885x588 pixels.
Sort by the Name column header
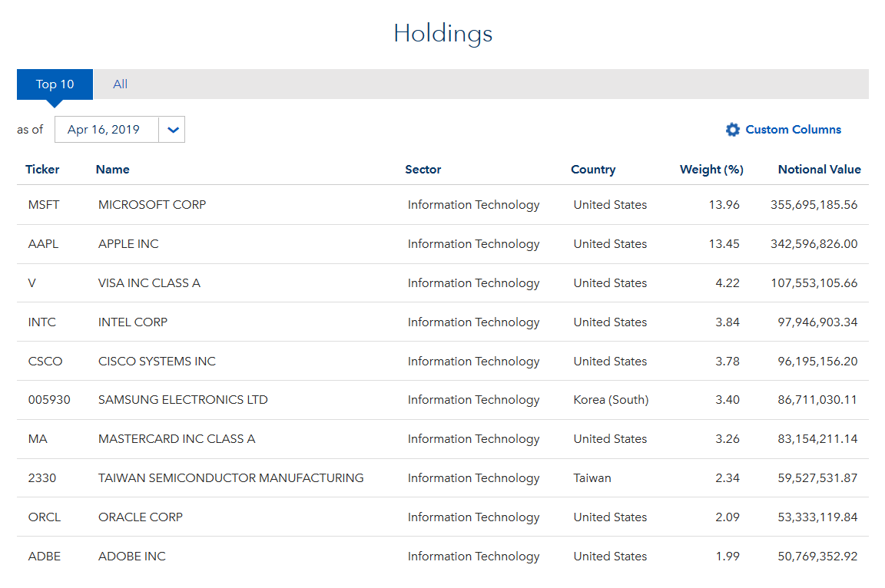click(x=113, y=169)
